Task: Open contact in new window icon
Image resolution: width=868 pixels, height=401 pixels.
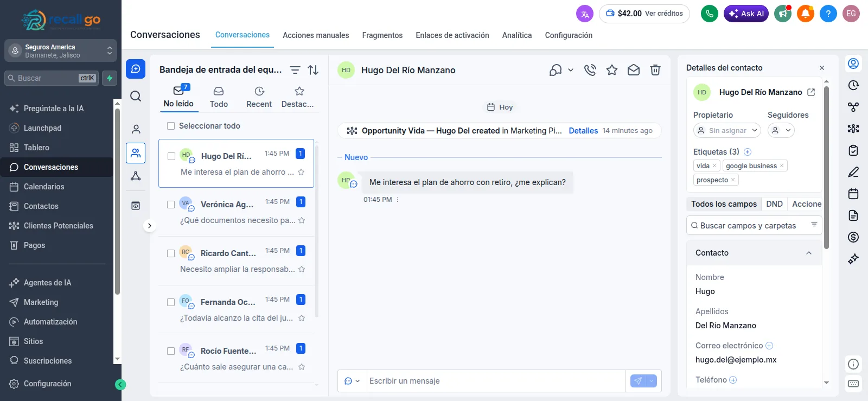Action: (x=811, y=92)
